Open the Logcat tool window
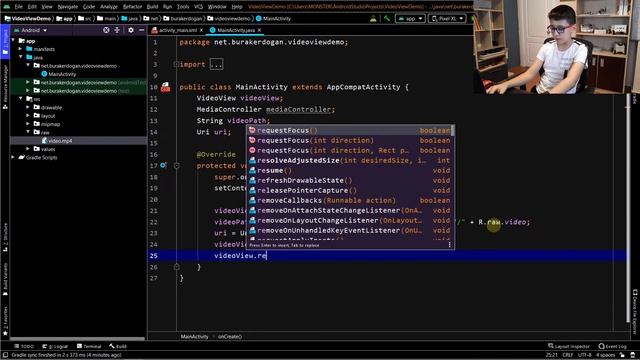Screen dimensions: 640x360 [x=55, y=346]
